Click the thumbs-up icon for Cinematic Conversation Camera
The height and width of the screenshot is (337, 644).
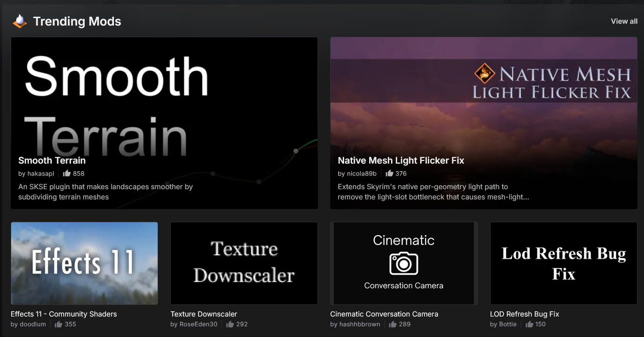393,324
